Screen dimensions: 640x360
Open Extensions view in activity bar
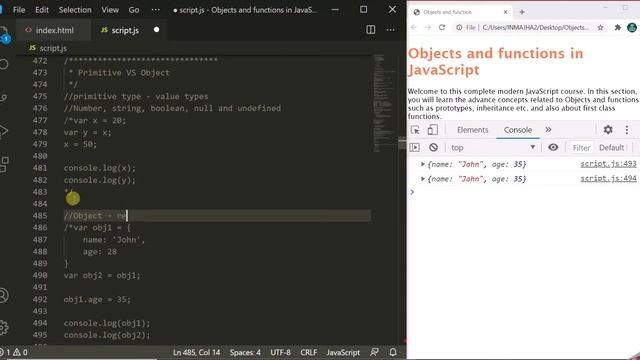[4, 164]
